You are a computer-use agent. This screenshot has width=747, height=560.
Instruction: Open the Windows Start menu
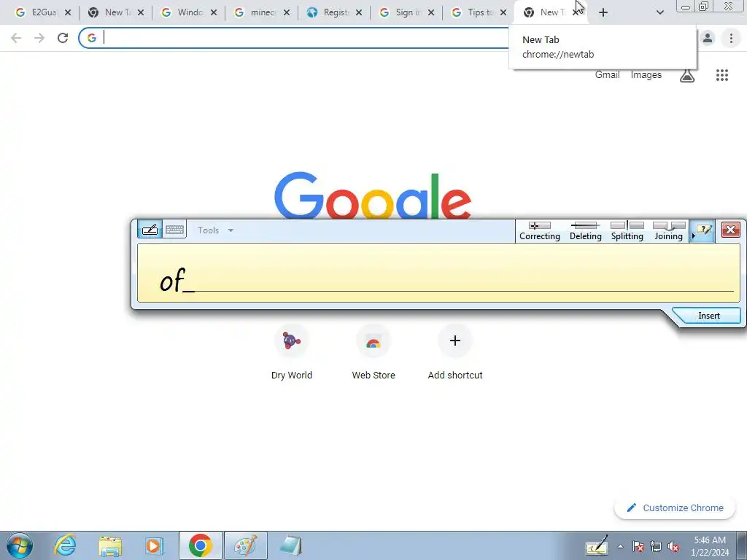[19, 545]
